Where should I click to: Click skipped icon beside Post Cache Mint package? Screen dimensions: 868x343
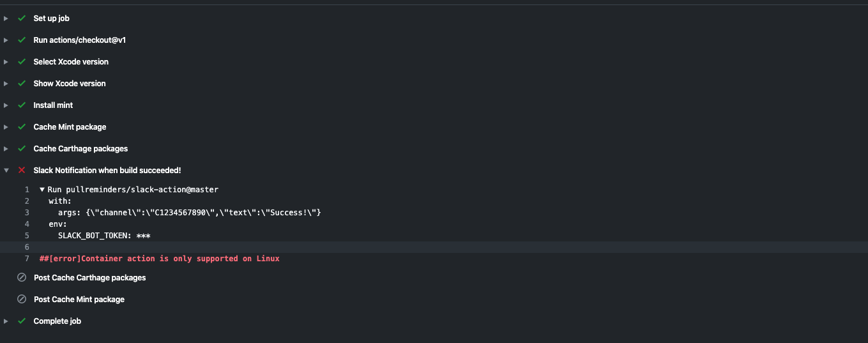[22, 300]
